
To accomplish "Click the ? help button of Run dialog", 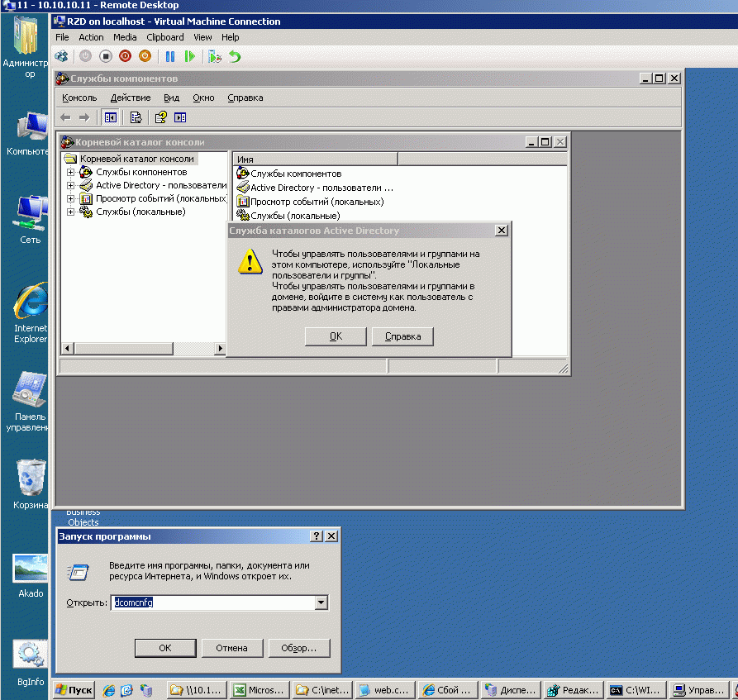I will coord(317,536).
